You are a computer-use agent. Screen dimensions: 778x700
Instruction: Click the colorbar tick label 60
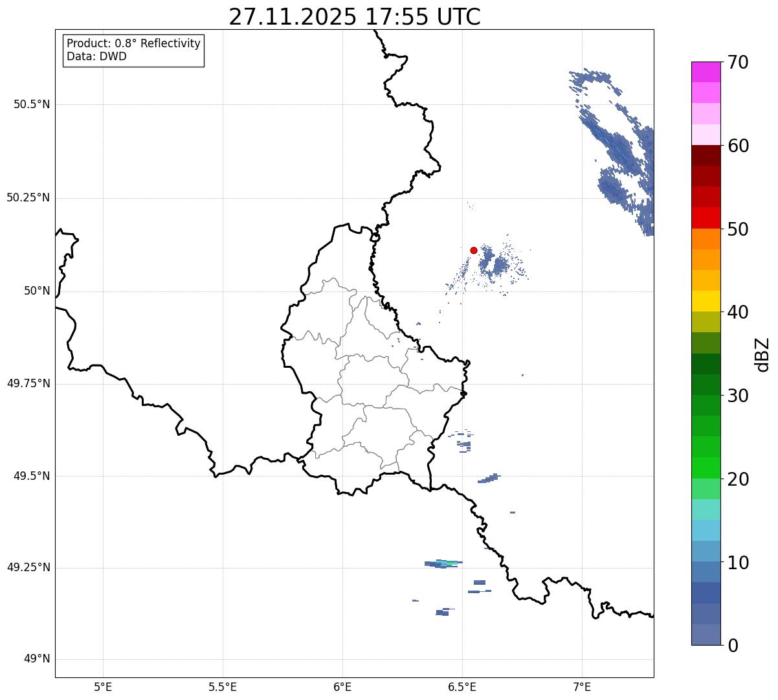(738, 146)
